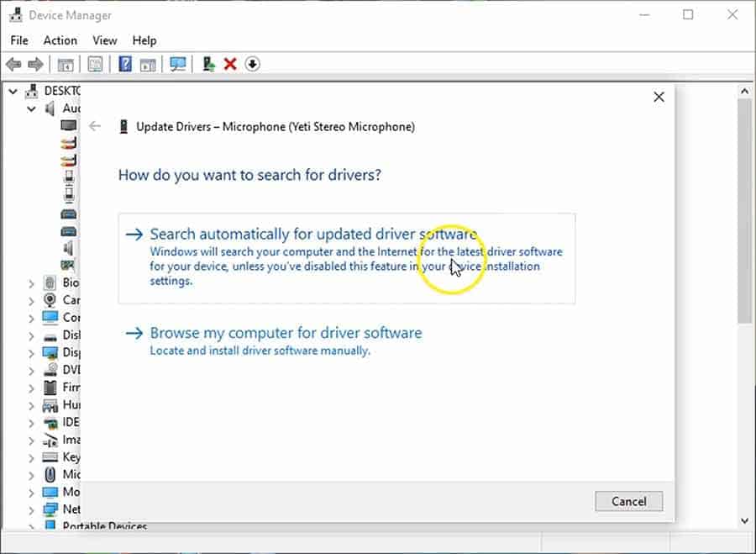Click the back arrow in Update Drivers dialog
This screenshot has width=756, height=554.
click(95, 126)
